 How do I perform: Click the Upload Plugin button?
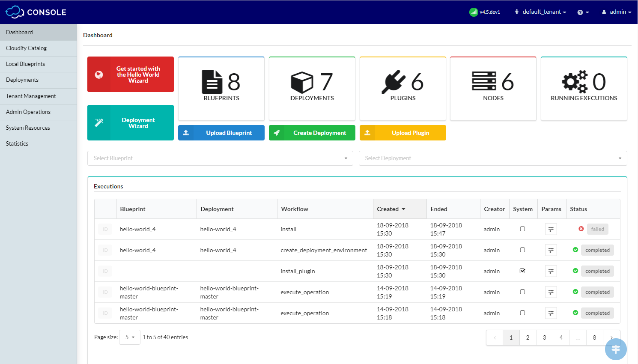[x=403, y=133]
